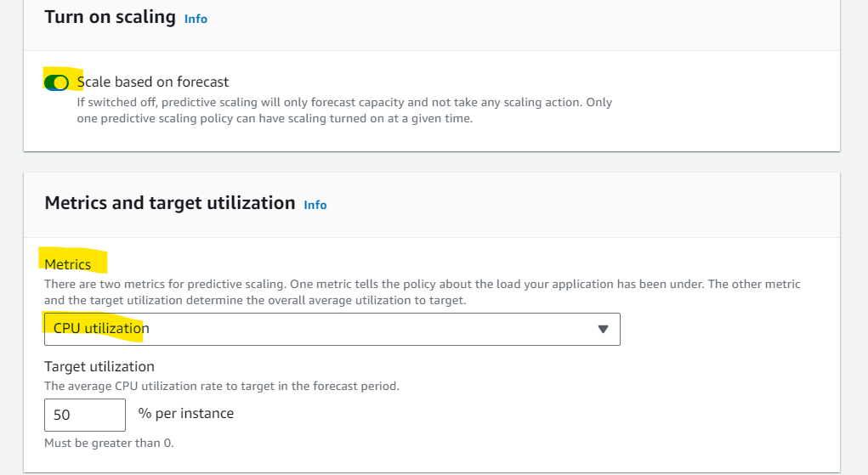Click the average CPU utilization rate description
This screenshot has height=475, width=868.
tap(221, 386)
